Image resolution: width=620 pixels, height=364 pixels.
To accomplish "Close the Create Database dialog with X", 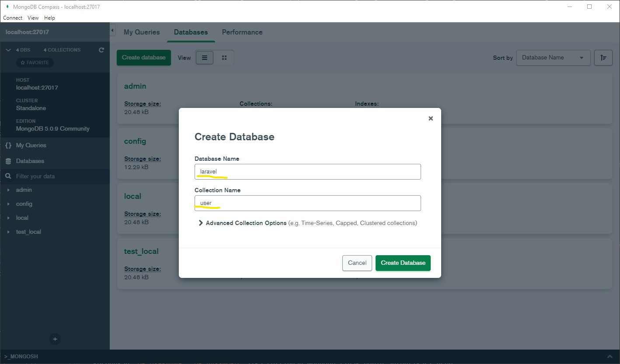I will coord(431,118).
